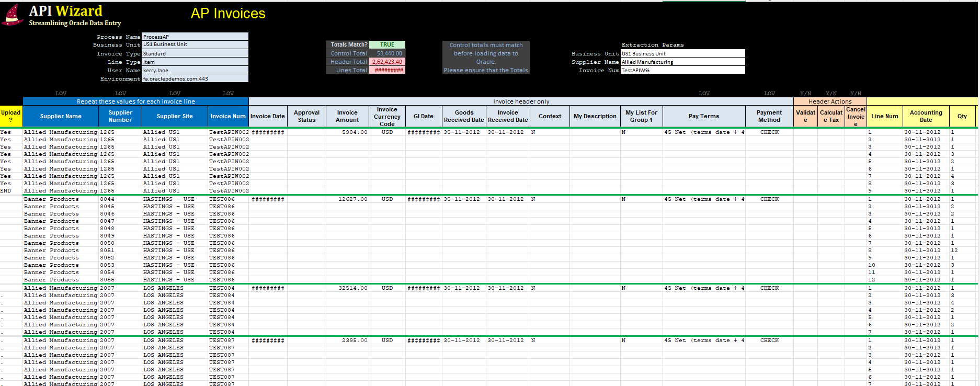
Task: Select the blue Invoice Num column header
Action: click(228, 116)
